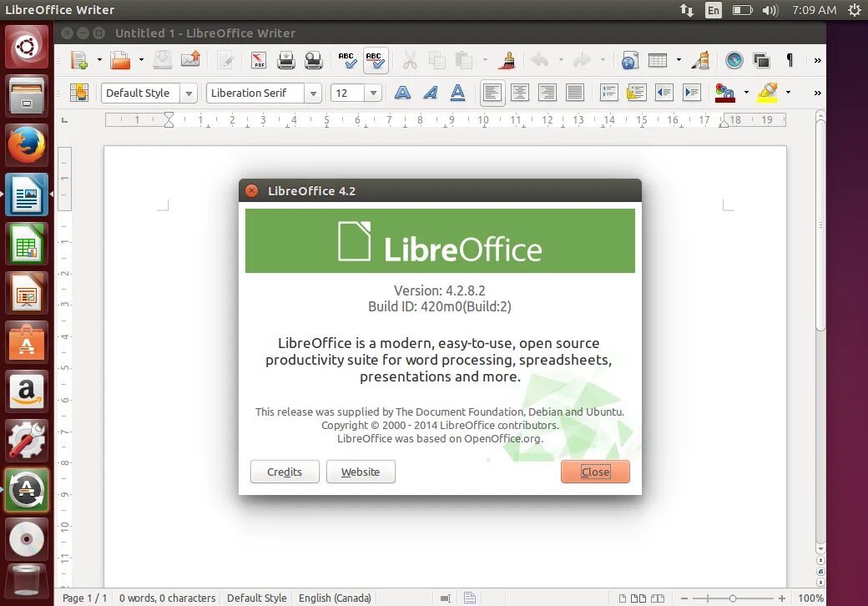
Task: Close the LibreOffice 4.2 dialog title button
Action: coord(251,191)
